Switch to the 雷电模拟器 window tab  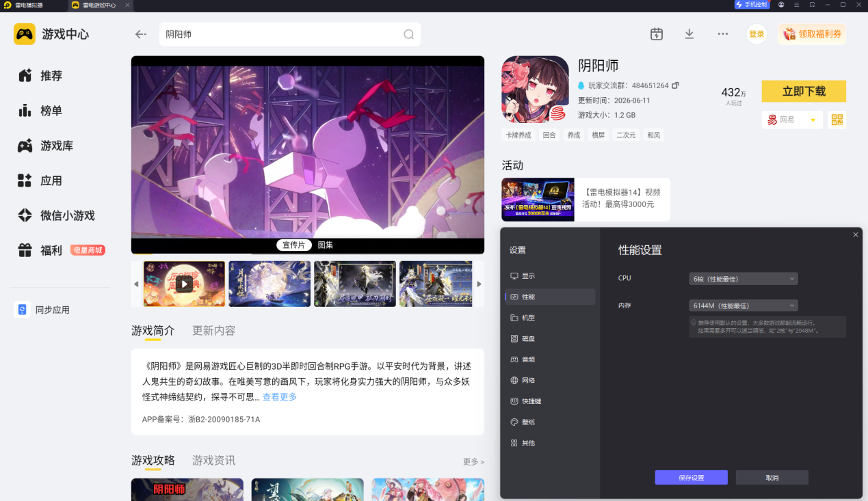(27, 5)
